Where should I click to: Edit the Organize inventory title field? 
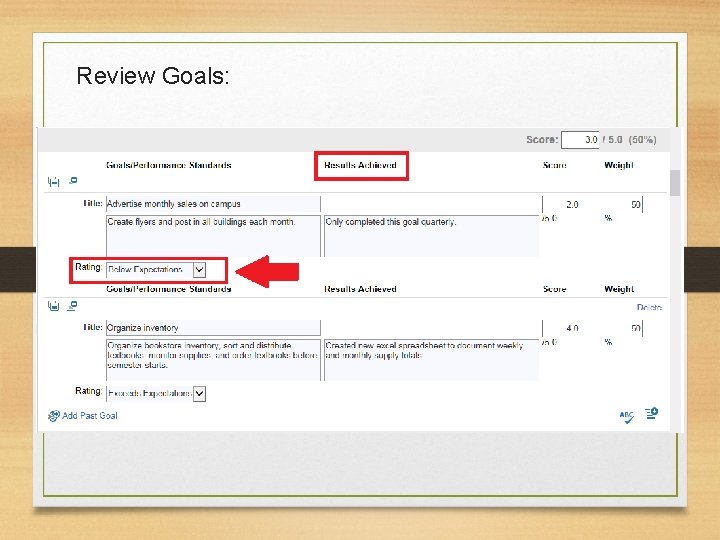coord(213,328)
